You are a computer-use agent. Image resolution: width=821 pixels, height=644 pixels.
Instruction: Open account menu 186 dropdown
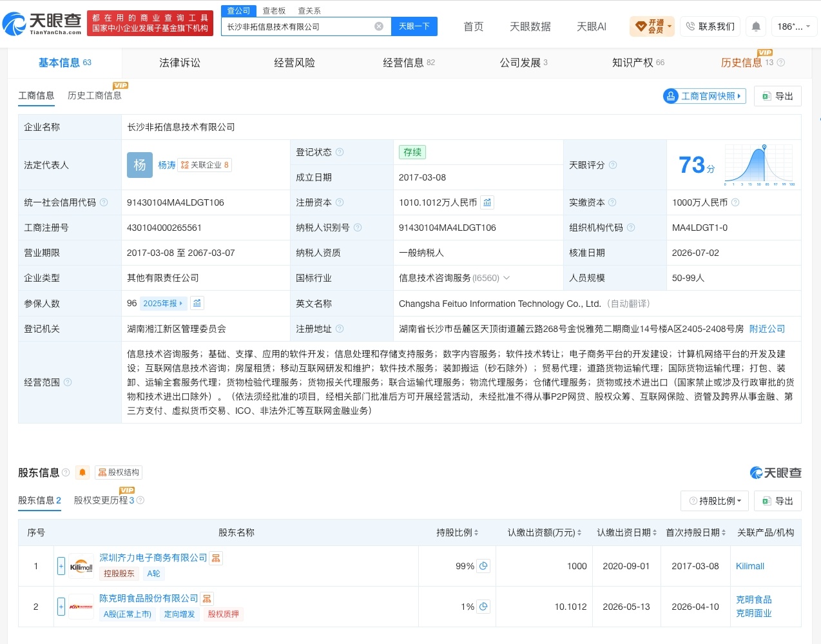click(794, 26)
